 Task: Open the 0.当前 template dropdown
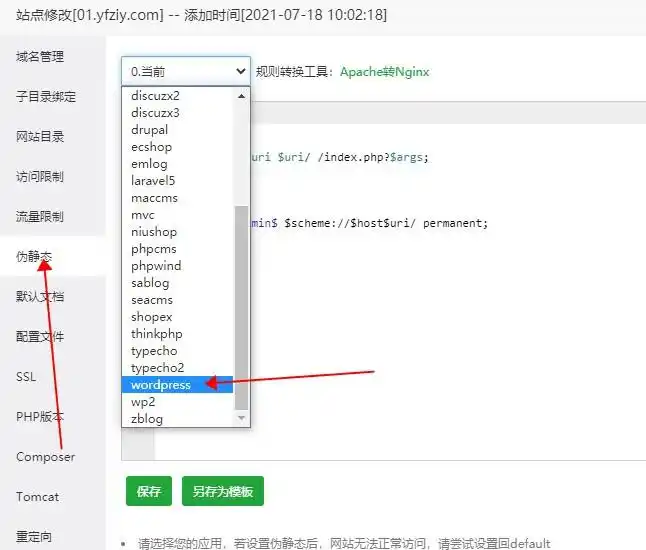[186, 71]
